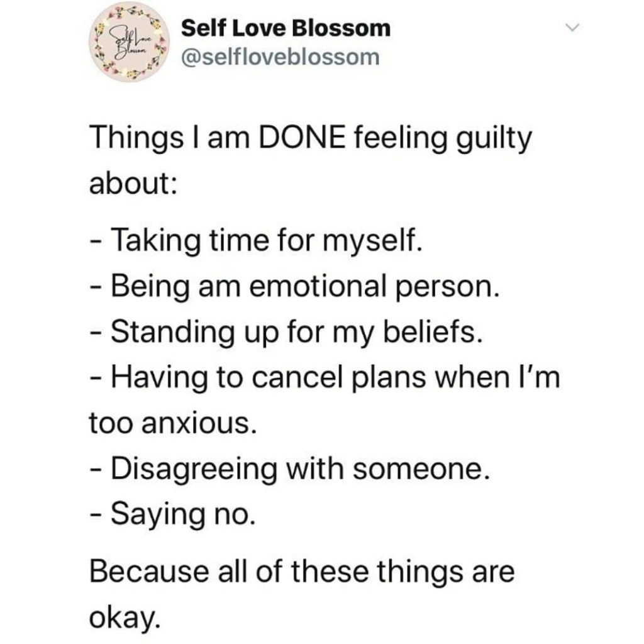Expand the tweet options chevron

pos(572,28)
